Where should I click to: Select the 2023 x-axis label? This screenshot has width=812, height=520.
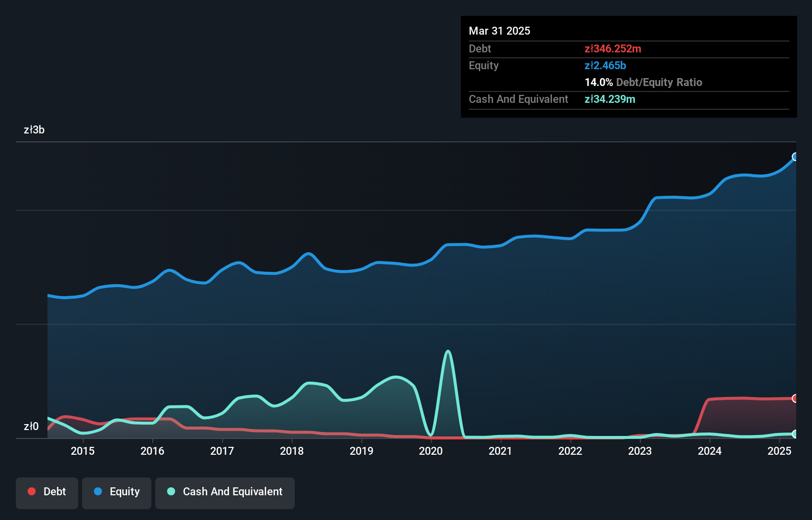click(x=640, y=451)
